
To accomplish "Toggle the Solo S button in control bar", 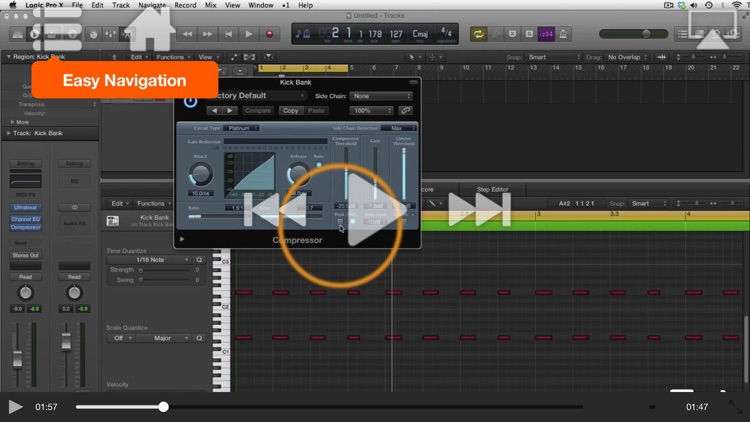I will (529, 34).
